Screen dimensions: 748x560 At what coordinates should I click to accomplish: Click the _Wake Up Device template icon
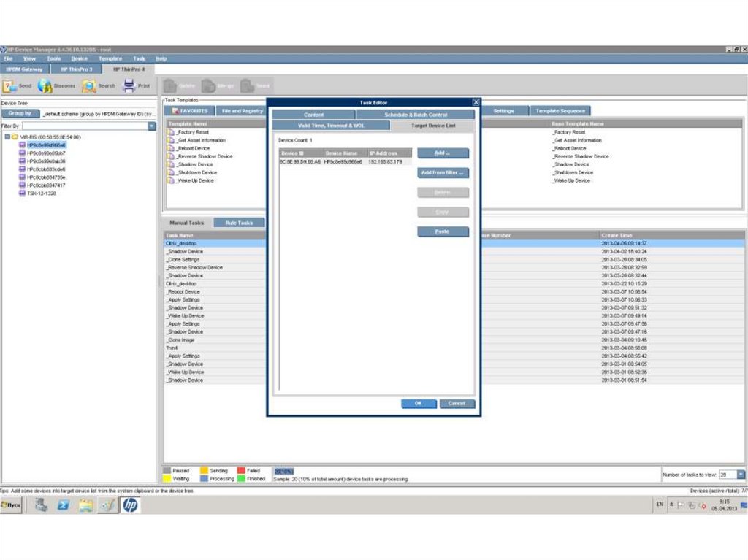[x=171, y=180]
